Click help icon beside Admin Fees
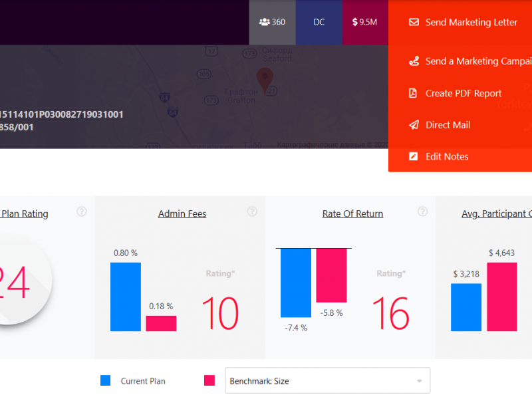 [252, 211]
